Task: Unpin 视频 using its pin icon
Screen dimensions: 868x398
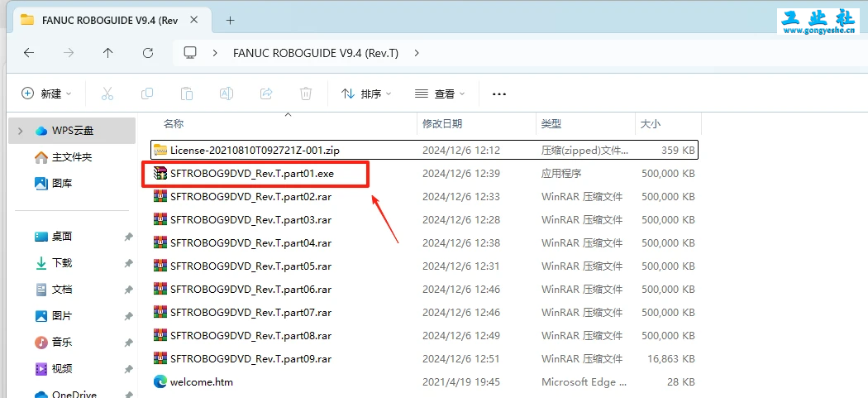Action: coord(128,369)
